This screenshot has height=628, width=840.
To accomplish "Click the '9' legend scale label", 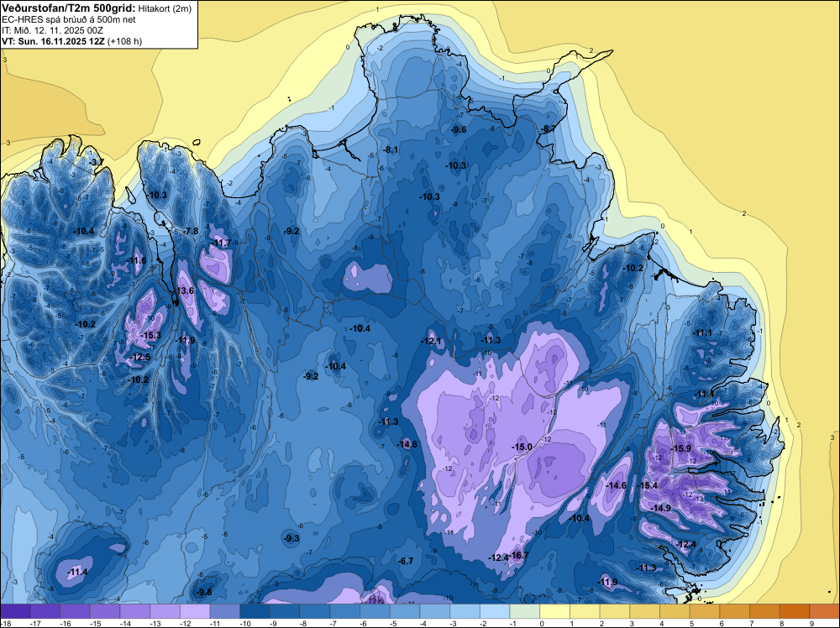I will (x=811, y=623).
